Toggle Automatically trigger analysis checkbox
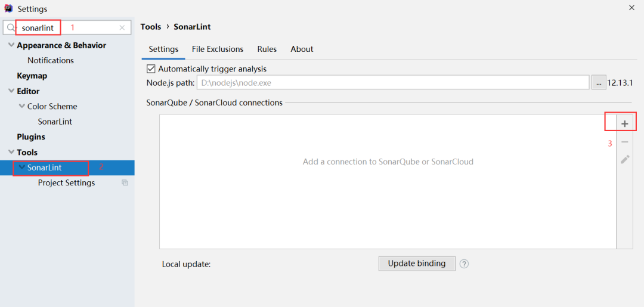The image size is (644, 307). 151,69
